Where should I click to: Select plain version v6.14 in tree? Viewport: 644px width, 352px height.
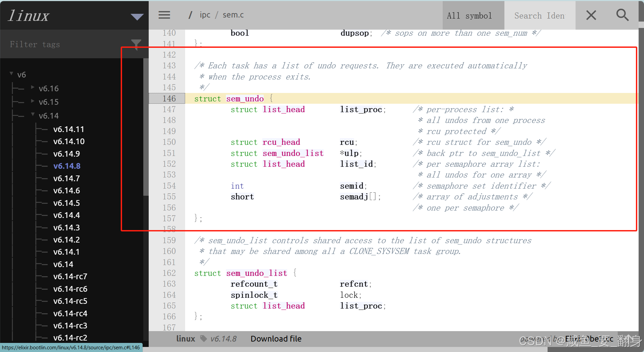click(63, 264)
